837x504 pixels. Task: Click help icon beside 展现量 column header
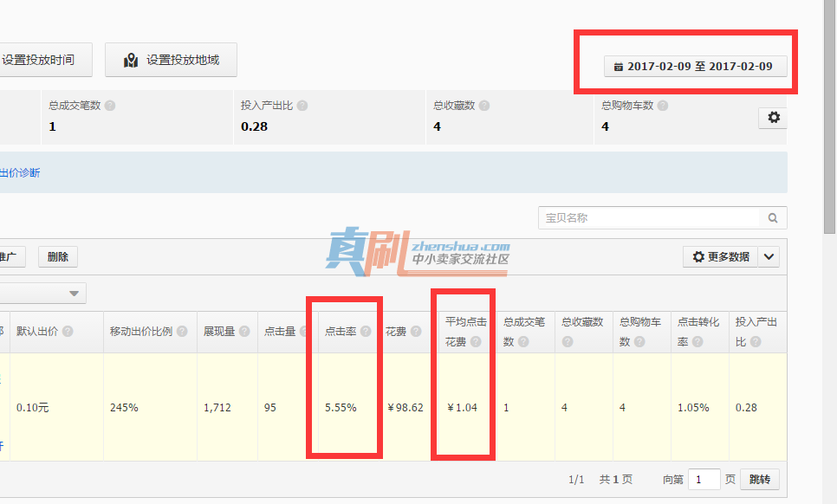tap(244, 331)
